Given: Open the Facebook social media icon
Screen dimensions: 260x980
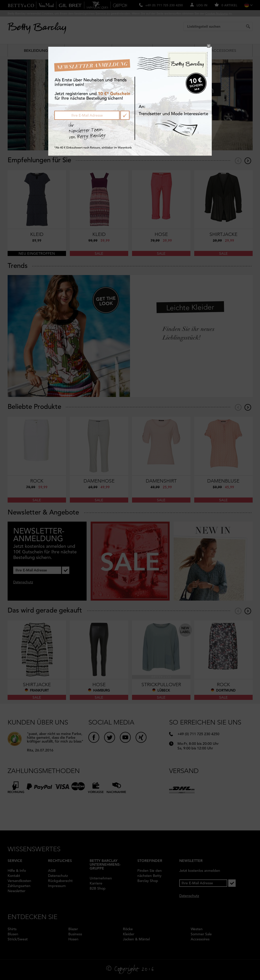Looking at the screenshot, I should 94,737.
